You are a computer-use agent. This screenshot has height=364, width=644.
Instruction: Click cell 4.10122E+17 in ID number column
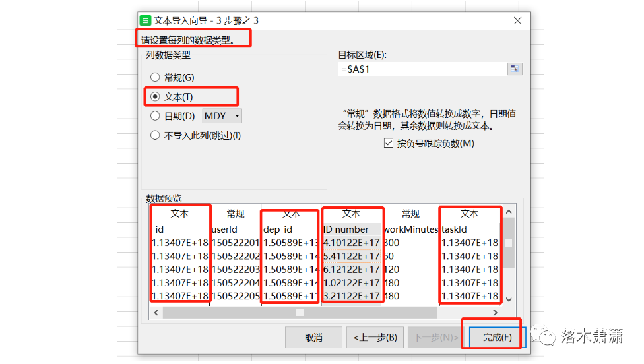[x=351, y=243]
